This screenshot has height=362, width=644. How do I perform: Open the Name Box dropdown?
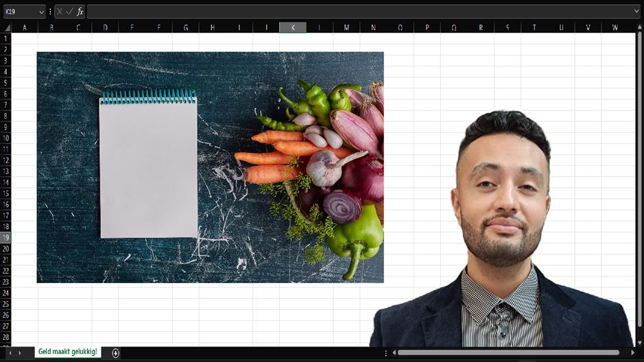tap(41, 12)
